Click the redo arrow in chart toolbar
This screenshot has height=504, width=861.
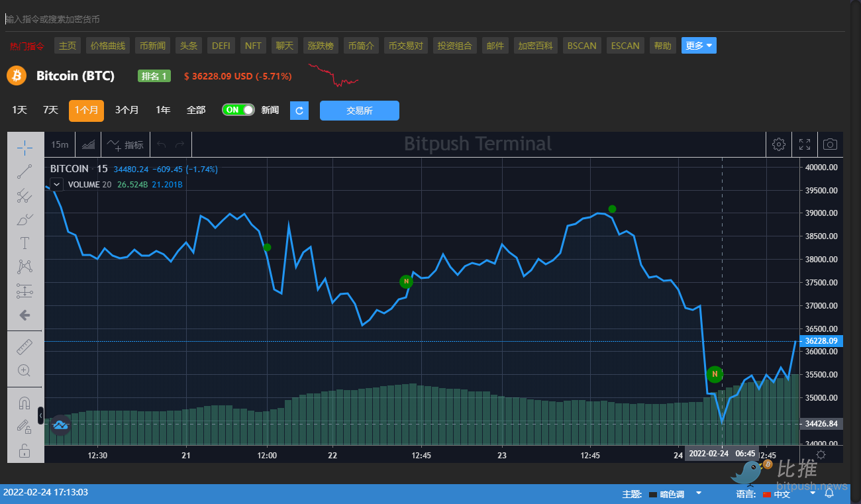pos(180,144)
